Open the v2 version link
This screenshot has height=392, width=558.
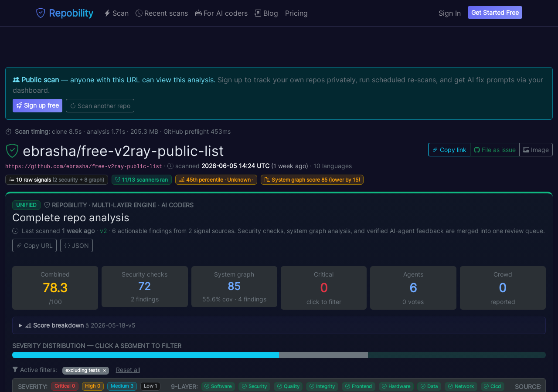[103, 231]
